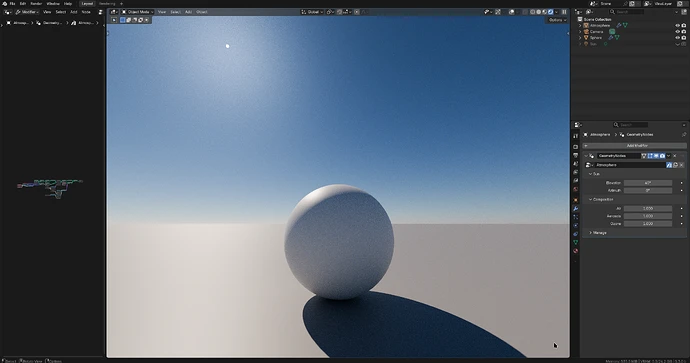The width and height of the screenshot is (690, 363).
Task: Add a new workspace with plus button
Action: [121, 4]
